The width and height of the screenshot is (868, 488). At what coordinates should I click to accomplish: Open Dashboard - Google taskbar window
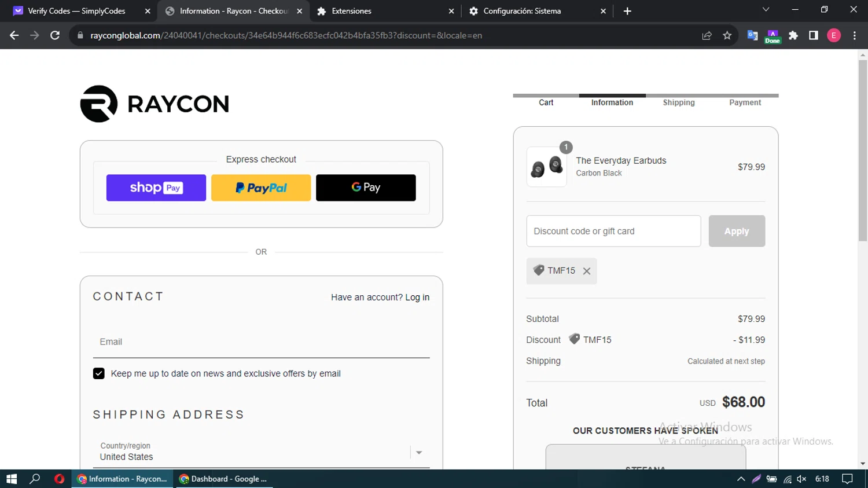coord(224,479)
